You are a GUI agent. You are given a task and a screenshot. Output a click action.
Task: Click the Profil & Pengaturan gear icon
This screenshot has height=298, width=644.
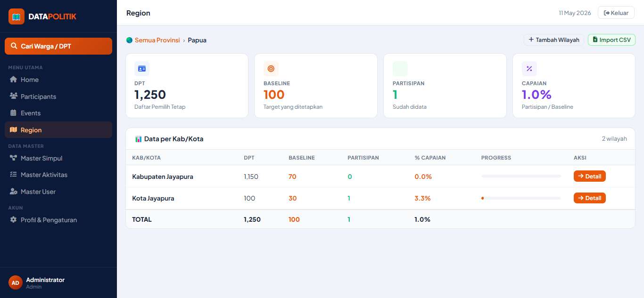point(13,220)
